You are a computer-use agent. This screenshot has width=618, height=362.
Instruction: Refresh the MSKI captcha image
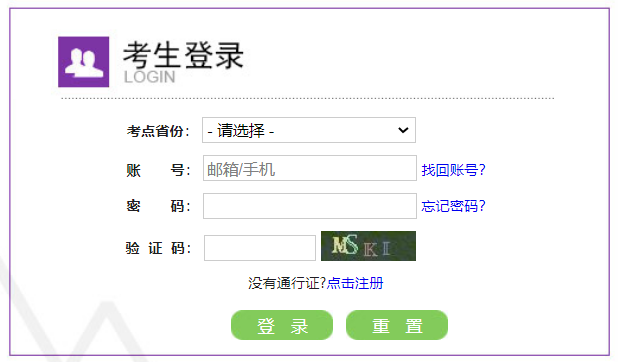tap(368, 246)
